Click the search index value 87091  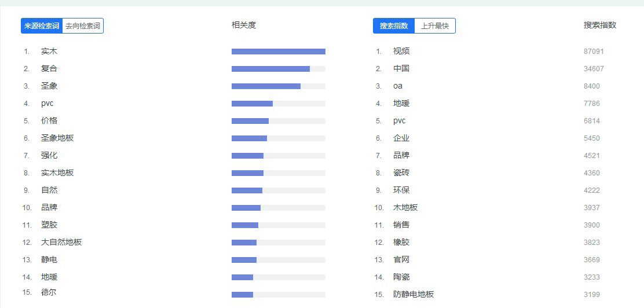click(594, 52)
